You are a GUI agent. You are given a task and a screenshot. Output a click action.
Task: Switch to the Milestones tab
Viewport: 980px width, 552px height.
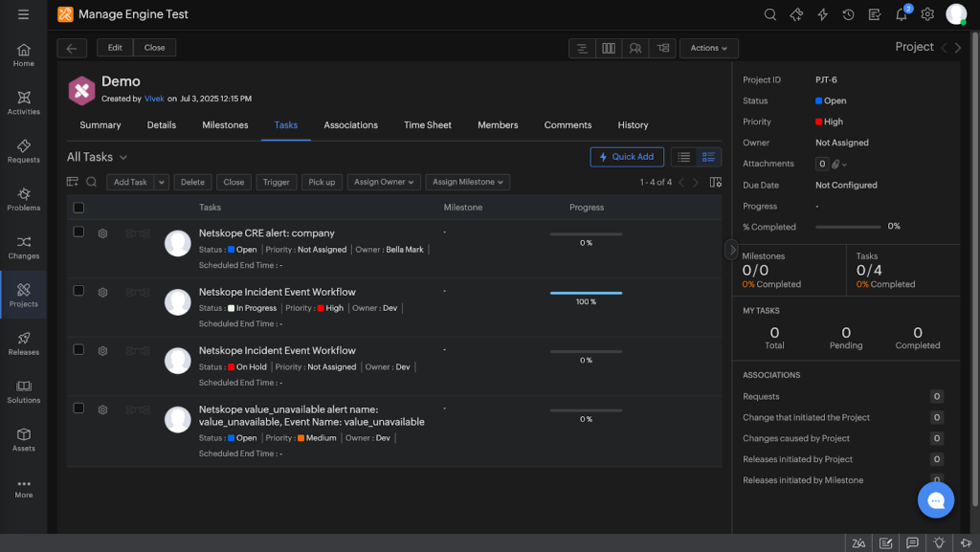coord(225,125)
